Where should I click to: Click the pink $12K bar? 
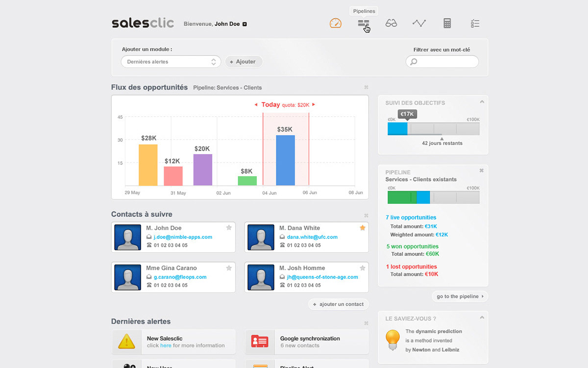tap(173, 176)
